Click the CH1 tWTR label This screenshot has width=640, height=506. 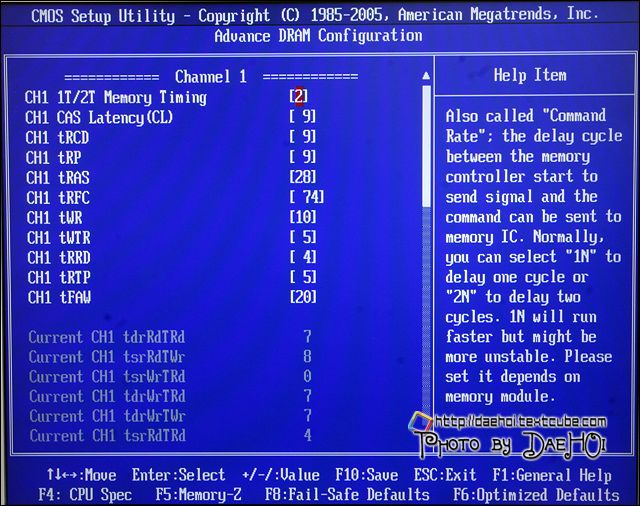pyautogui.click(x=59, y=237)
